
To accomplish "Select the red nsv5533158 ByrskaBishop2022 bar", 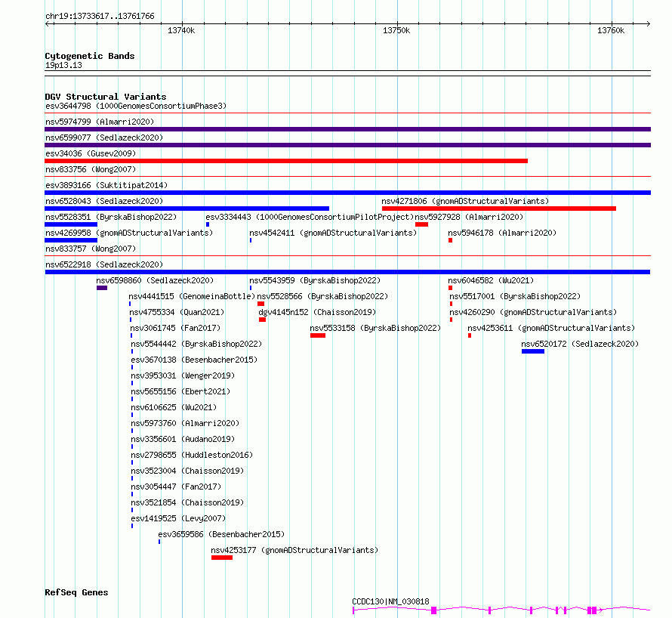I will point(318,335).
